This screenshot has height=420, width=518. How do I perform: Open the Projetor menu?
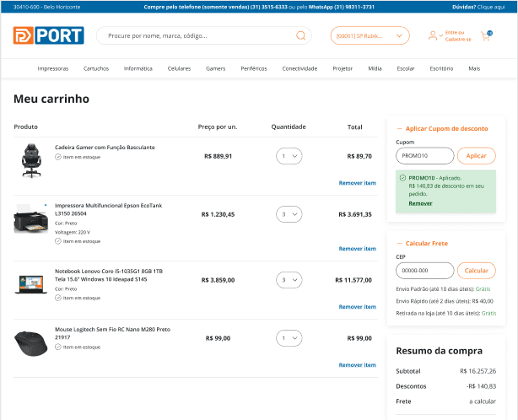point(343,68)
